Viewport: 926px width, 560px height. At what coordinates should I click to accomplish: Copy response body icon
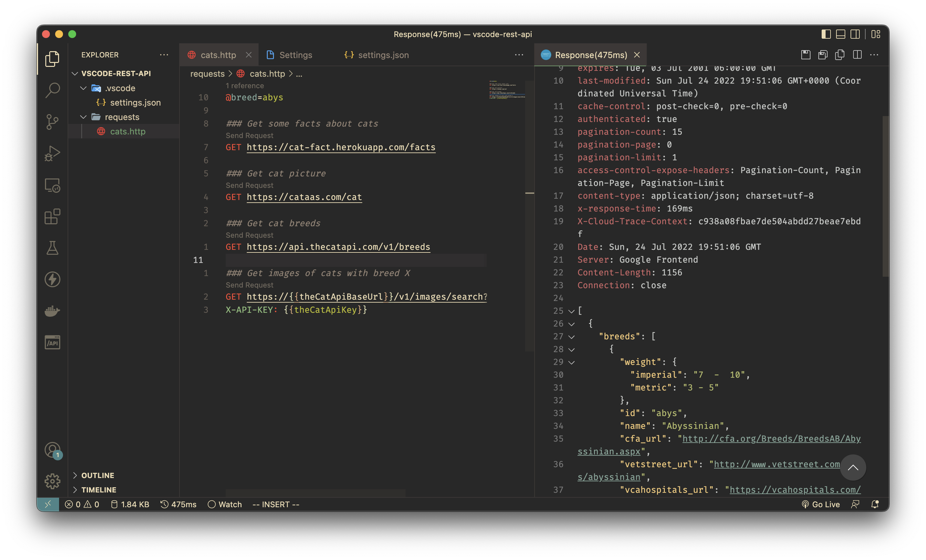(840, 55)
